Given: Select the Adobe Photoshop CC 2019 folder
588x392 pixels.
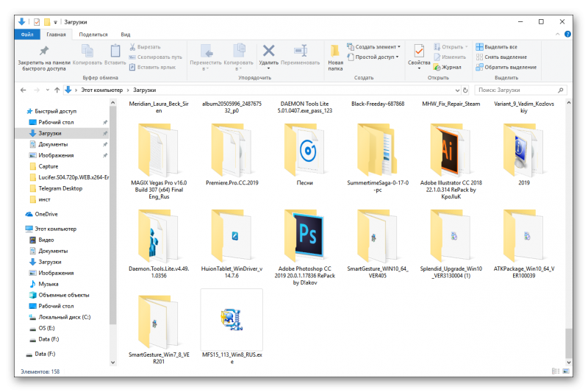Looking at the screenshot, I should coord(304,248).
